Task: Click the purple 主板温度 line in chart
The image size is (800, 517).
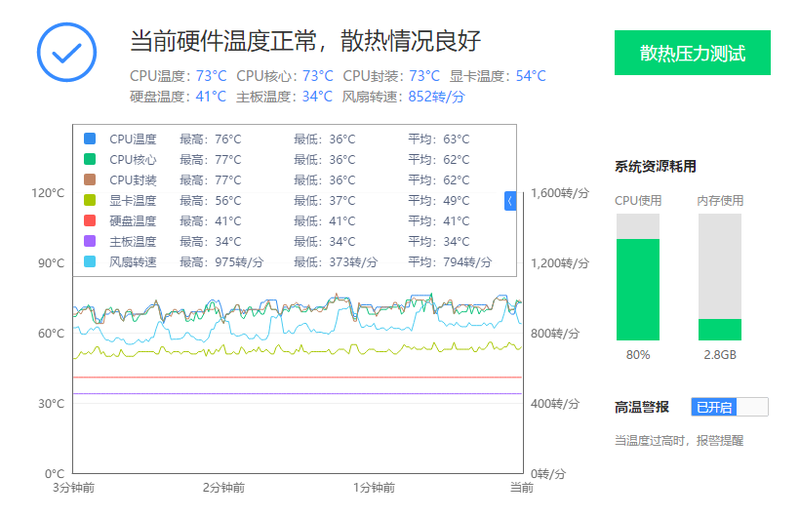Action: pos(297,393)
